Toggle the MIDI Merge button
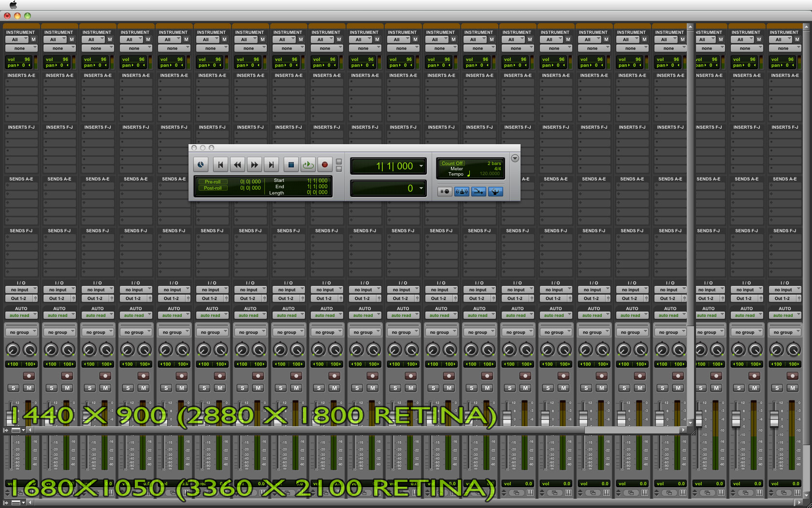The width and height of the screenshot is (812, 508). [478, 192]
